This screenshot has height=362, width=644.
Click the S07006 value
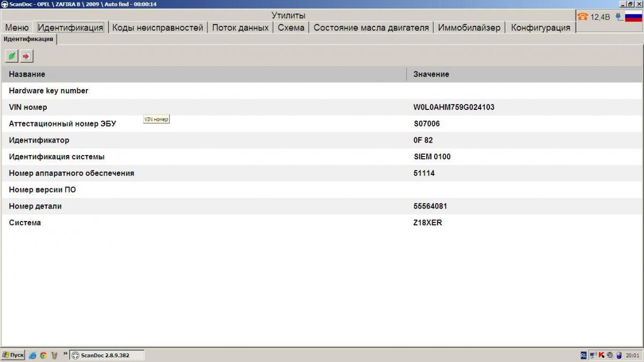(427, 124)
